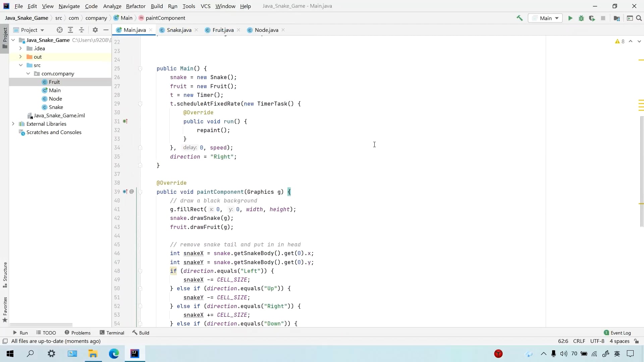
Task: Run Main with coverage
Action: (x=592, y=18)
